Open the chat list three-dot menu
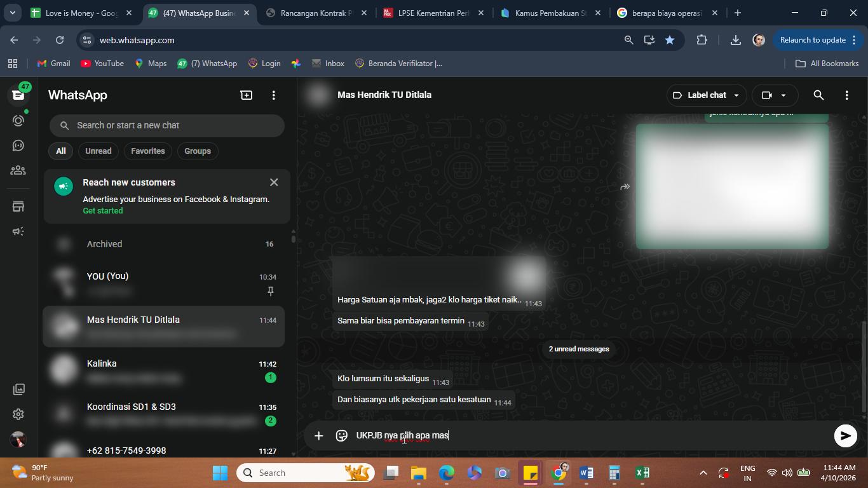This screenshot has height=488, width=868. [x=274, y=95]
